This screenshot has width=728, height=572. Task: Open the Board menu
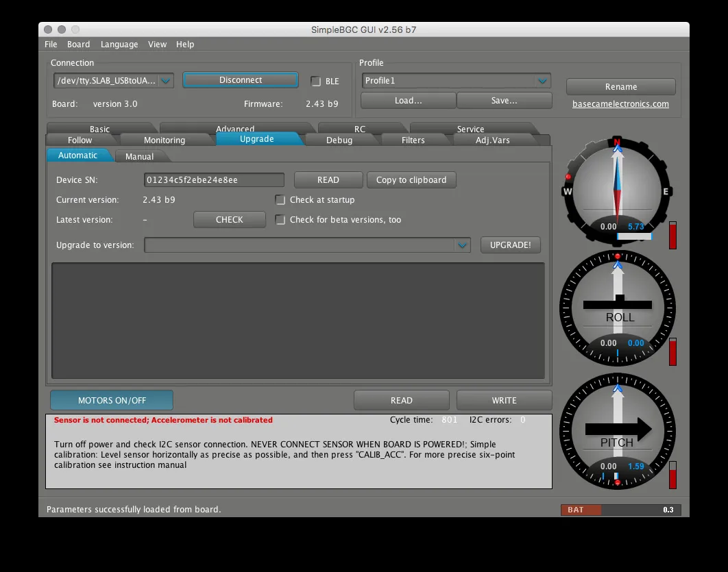click(x=78, y=45)
